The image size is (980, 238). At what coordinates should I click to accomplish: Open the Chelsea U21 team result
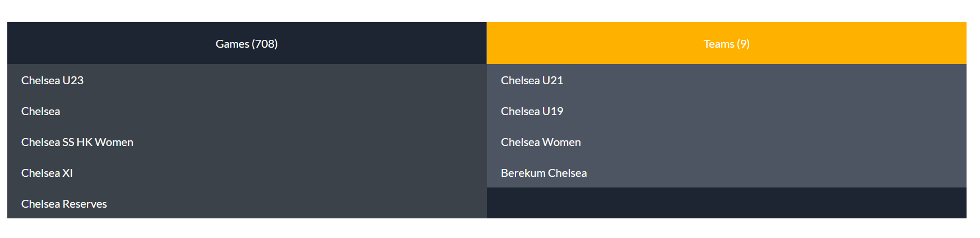[x=726, y=80]
